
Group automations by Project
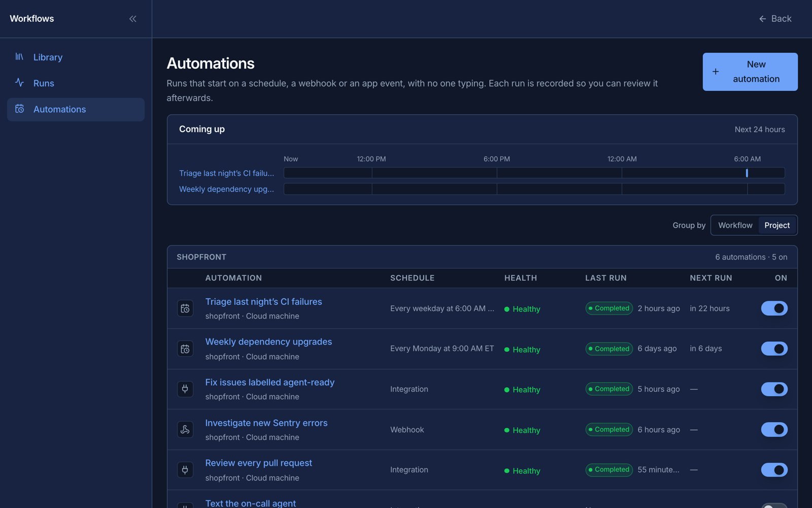[x=777, y=225]
